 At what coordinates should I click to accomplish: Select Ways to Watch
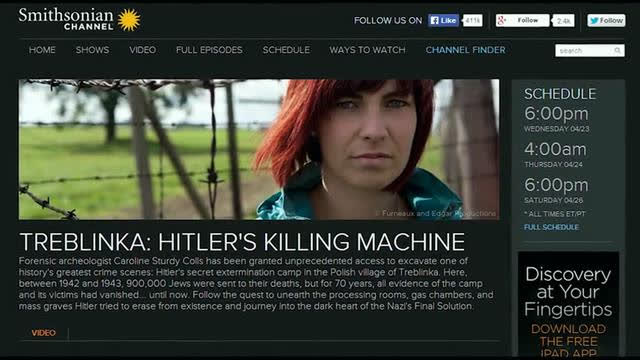[367, 50]
